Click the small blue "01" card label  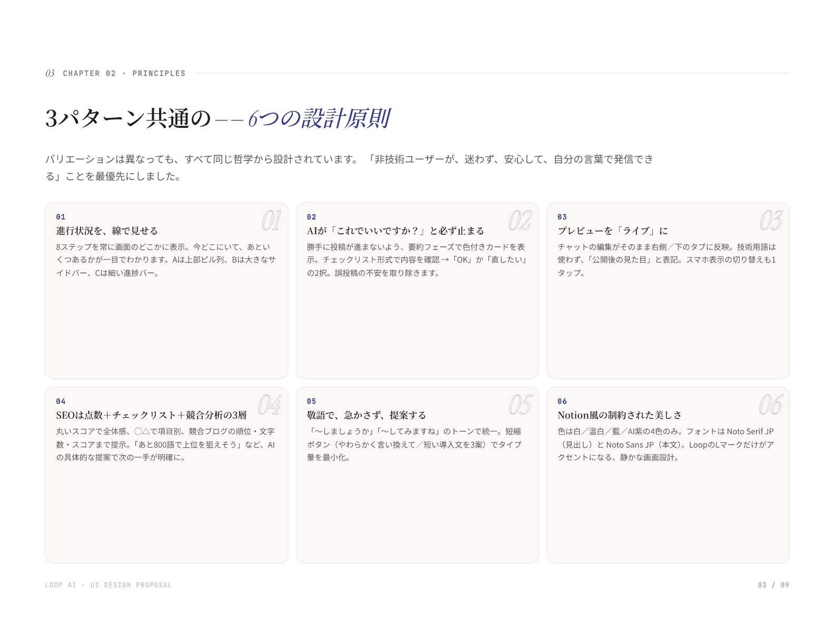61,217
